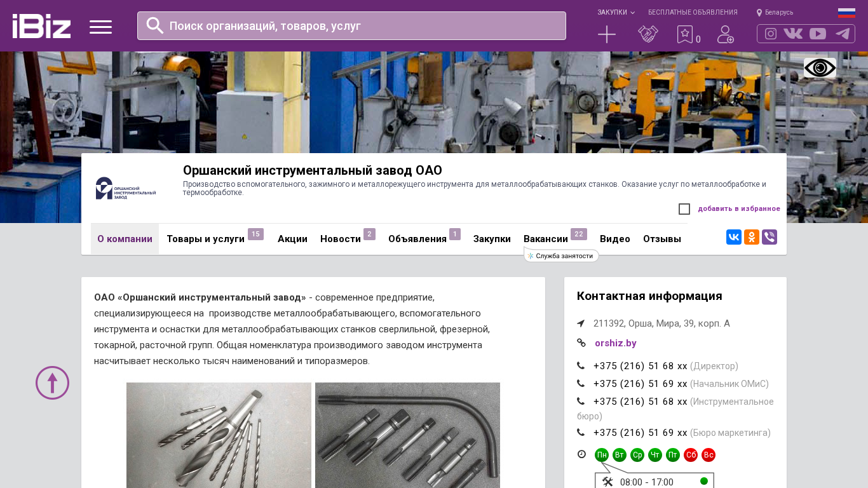
Task: Click the search magnifier icon
Action: (x=155, y=25)
